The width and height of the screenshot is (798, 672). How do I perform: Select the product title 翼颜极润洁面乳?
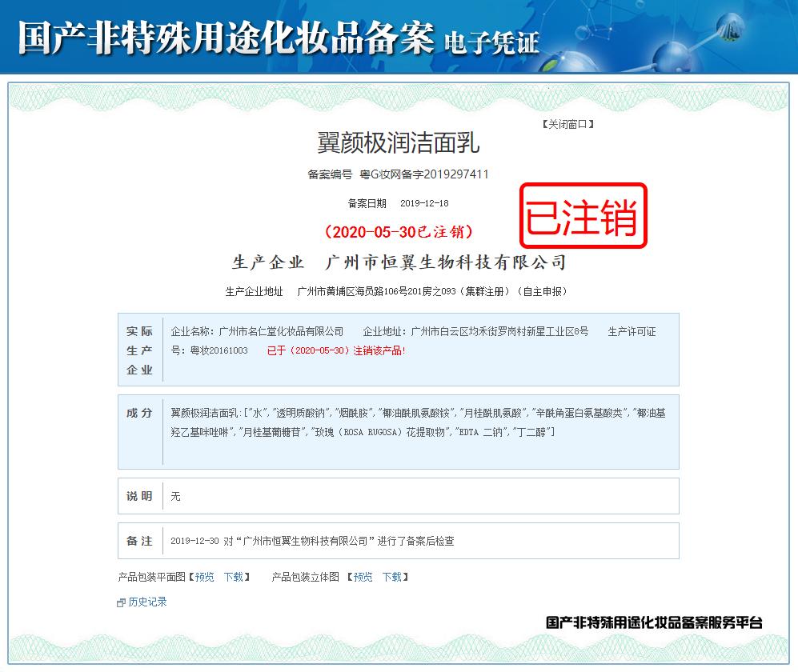398,146
